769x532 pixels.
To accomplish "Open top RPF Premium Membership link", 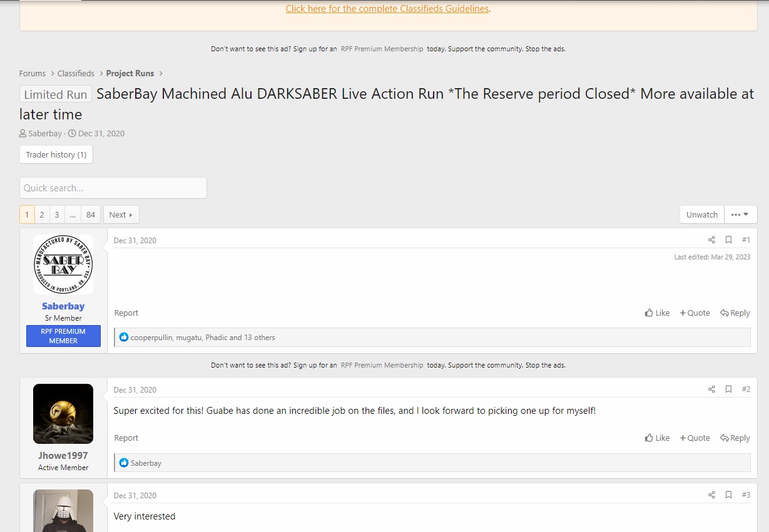I will (382, 49).
